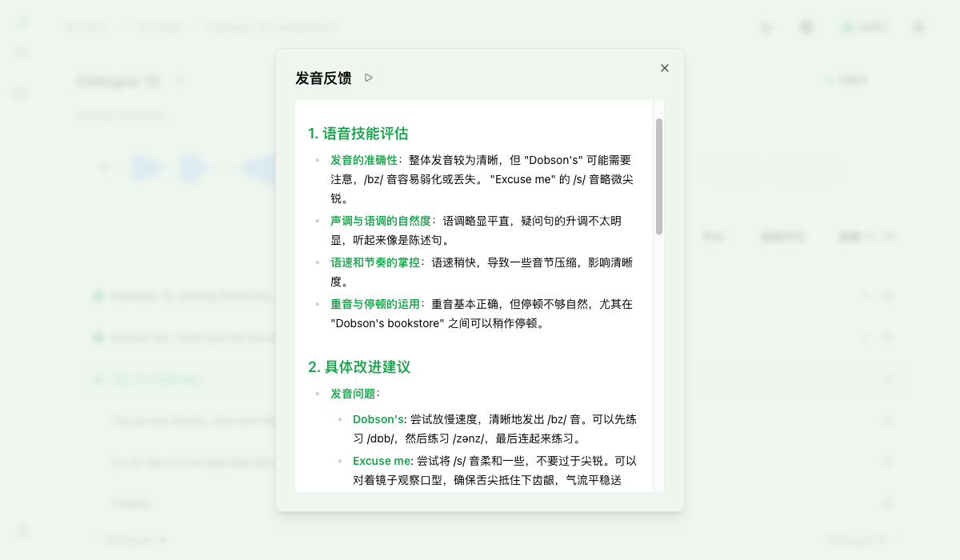Click the search icon in the top bar
Image resolution: width=960 pixels, height=560 pixels.
click(x=766, y=26)
